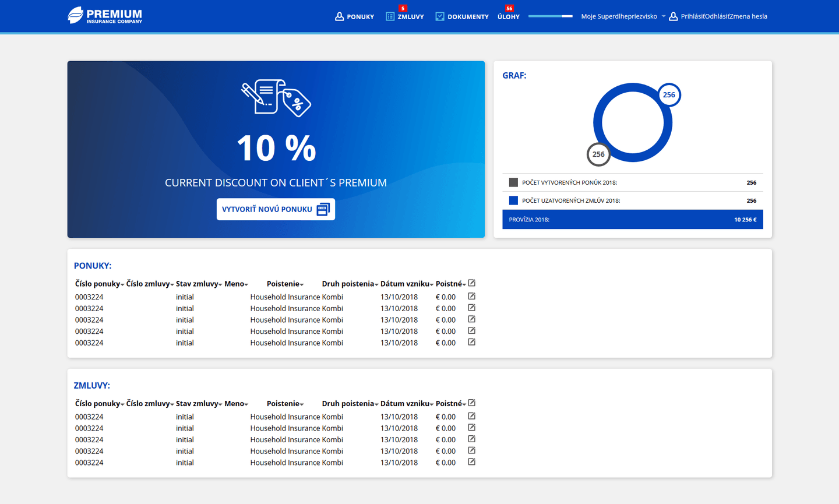Go to the DOKUMENTY section

pyautogui.click(x=462, y=16)
